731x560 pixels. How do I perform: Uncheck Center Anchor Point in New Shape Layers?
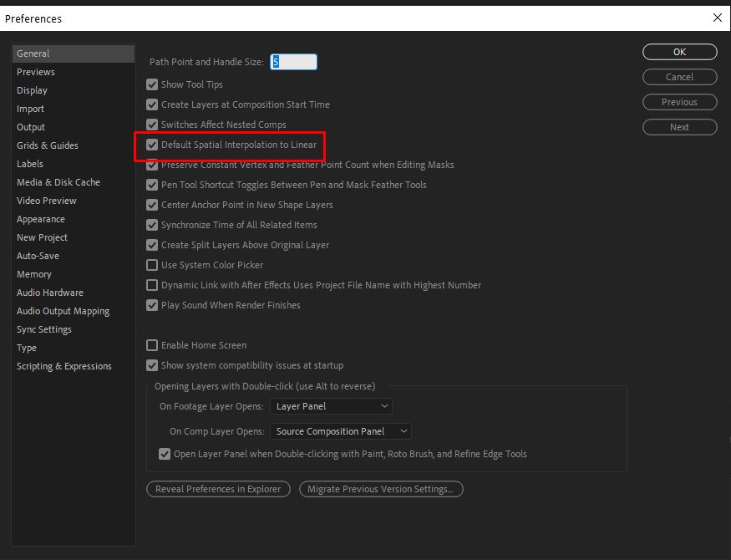[152, 205]
